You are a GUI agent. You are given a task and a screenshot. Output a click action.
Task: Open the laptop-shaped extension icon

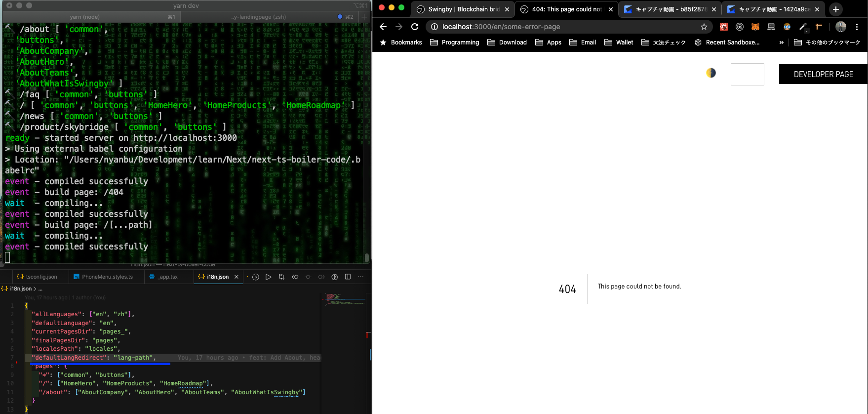(x=771, y=27)
